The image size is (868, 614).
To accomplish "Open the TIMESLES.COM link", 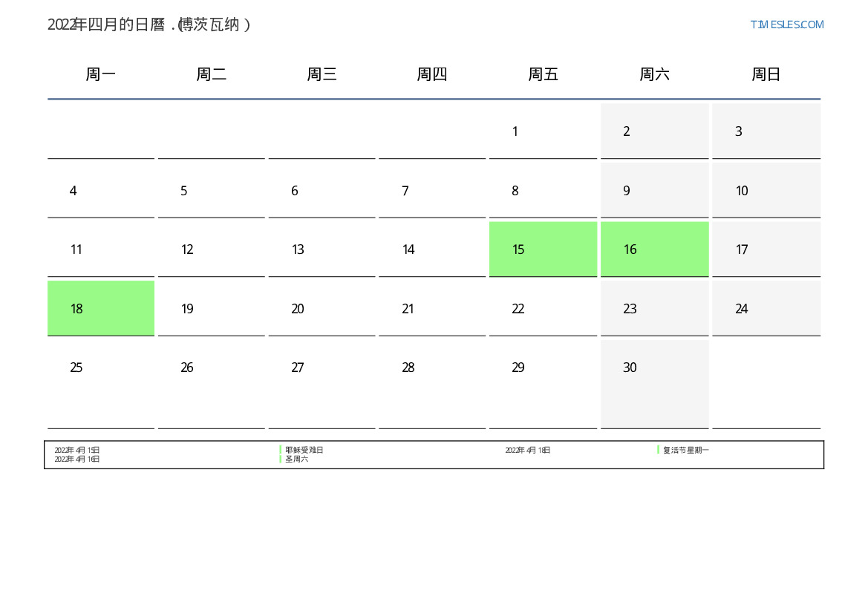I will (786, 25).
